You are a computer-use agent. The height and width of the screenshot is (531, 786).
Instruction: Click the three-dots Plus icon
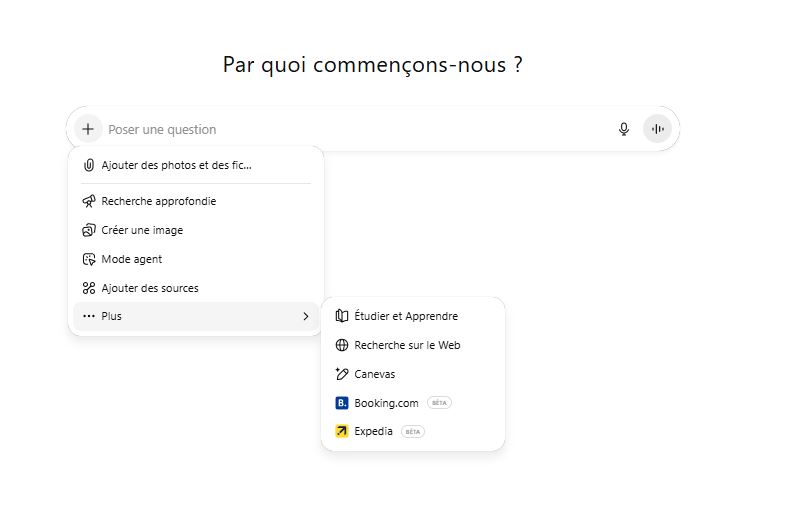[89, 317]
